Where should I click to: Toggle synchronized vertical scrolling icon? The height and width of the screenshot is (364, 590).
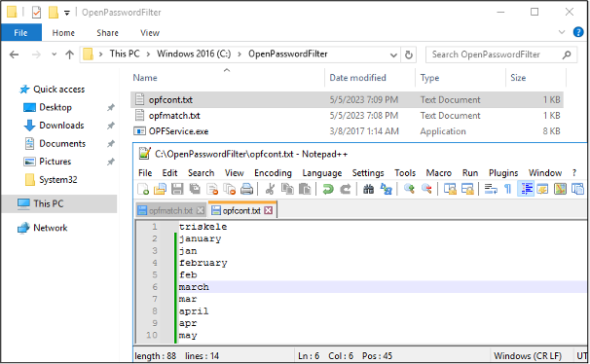tap(450, 189)
